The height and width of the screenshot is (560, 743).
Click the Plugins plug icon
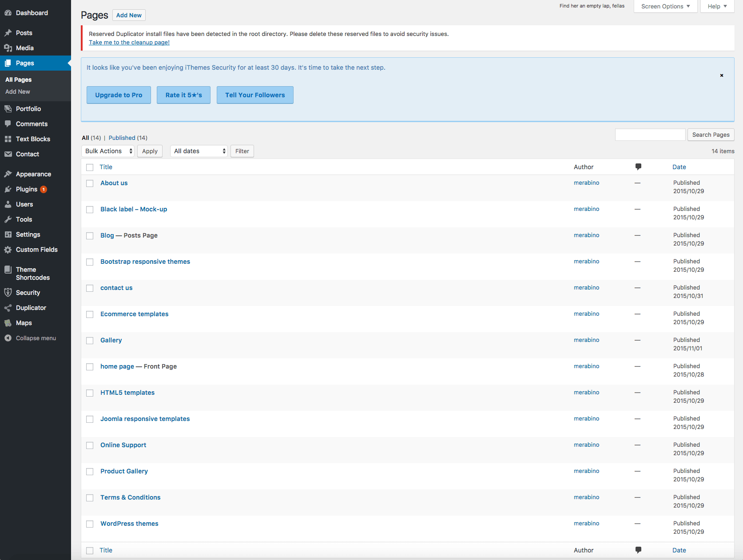pyautogui.click(x=8, y=189)
